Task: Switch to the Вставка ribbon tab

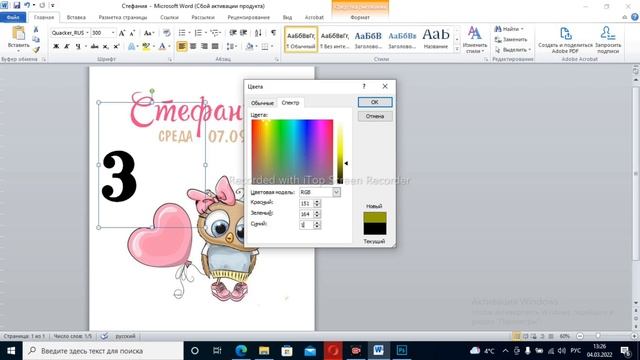Action: click(x=76, y=17)
